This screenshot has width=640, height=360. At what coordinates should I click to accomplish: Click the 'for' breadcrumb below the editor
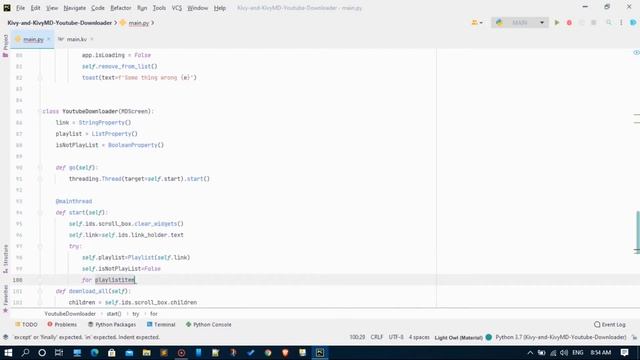coord(153,313)
